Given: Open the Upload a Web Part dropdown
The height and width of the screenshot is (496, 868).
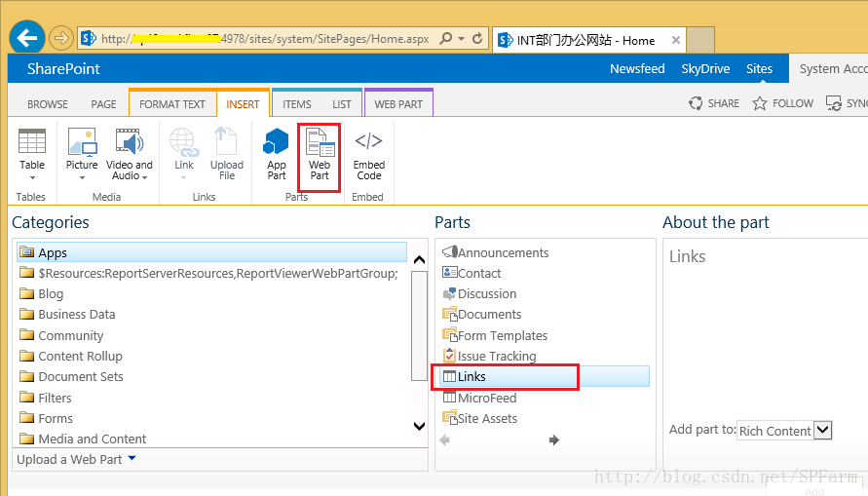Looking at the screenshot, I should click(132, 458).
